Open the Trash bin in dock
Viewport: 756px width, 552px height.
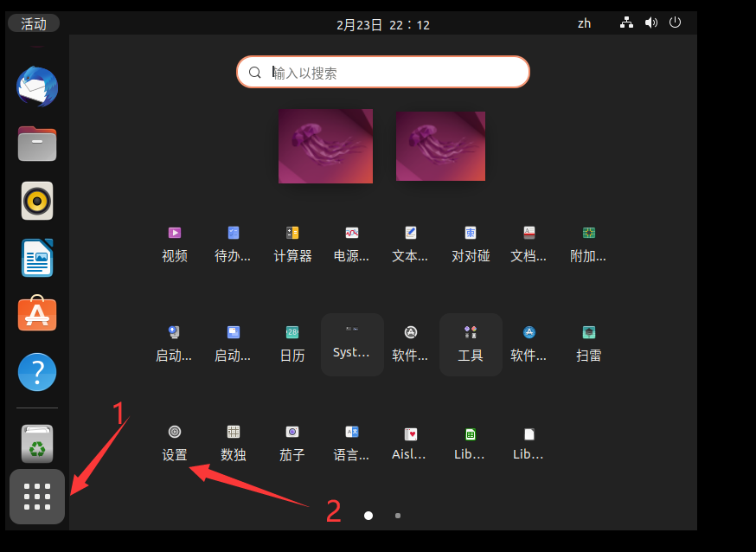37,444
